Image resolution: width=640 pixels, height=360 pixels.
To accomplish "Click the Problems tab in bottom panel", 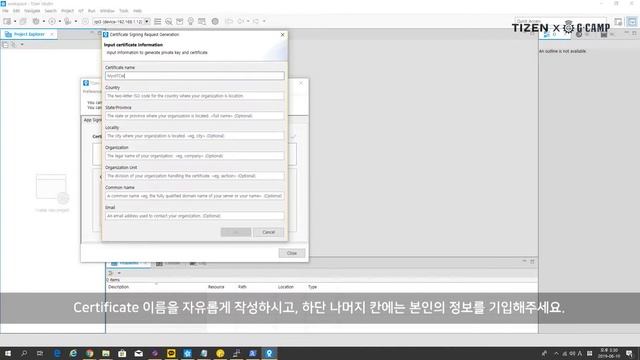I will pyautogui.click(x=129, y=263).
